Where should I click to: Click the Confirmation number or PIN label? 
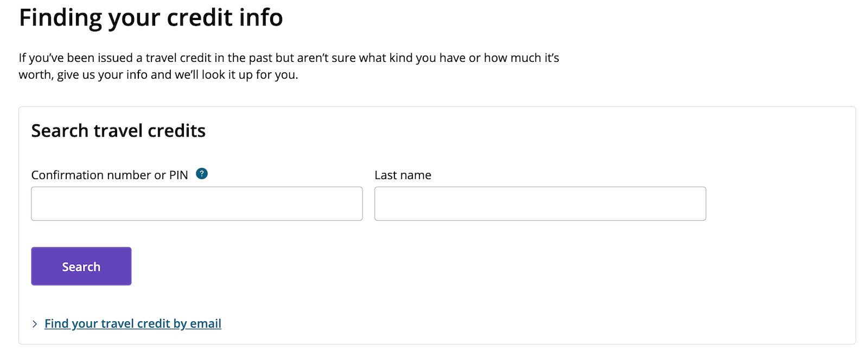[x=110, y=175]
